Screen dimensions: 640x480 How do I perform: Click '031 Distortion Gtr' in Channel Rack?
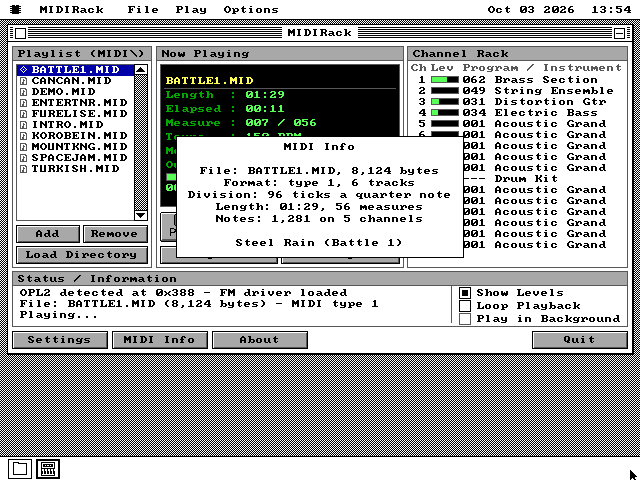point(534,102)
